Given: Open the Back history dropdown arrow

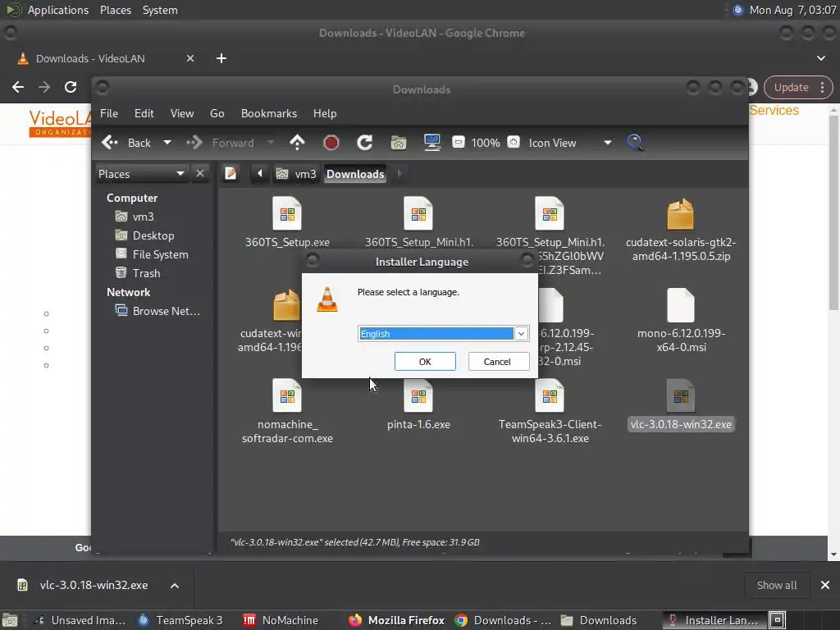Looking at the screenshot, I should click(167, 143).
